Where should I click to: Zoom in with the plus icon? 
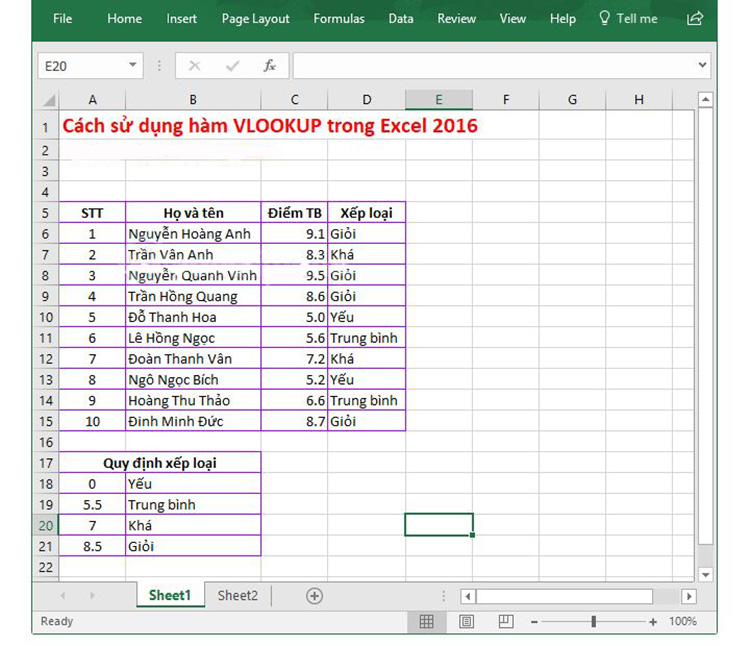coord(653,622)
